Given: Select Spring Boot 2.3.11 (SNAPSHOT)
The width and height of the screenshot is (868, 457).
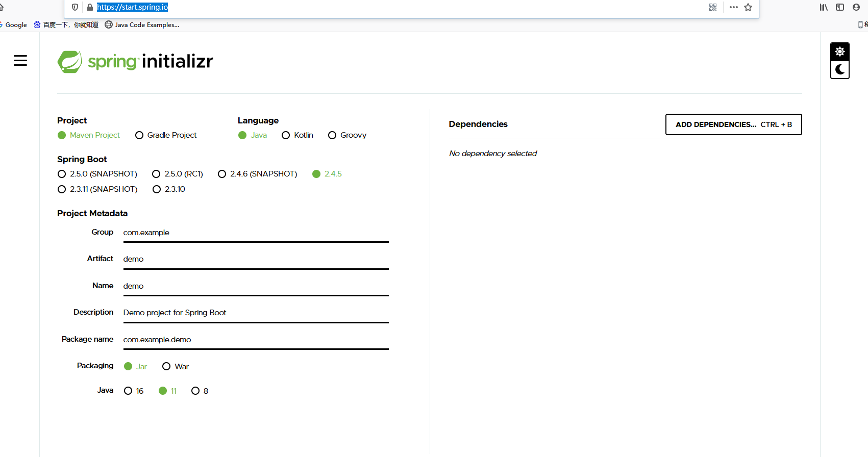Looking at the screenshot, I should click(97, 189).
